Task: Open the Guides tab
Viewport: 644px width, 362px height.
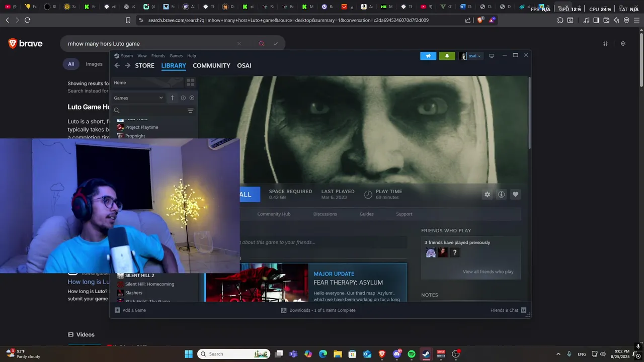Action: 366,214
